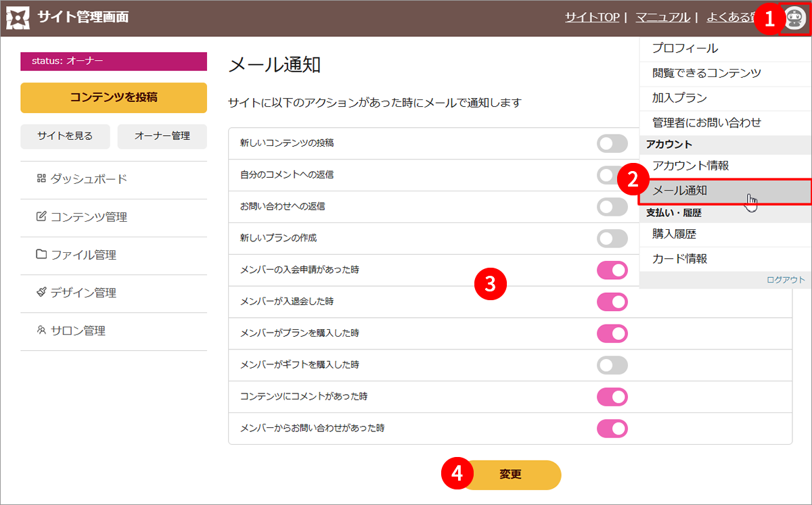Disable メンバーの入会申請があった時 toggle
The image size is (812, 505).
(x=612, y=270)
